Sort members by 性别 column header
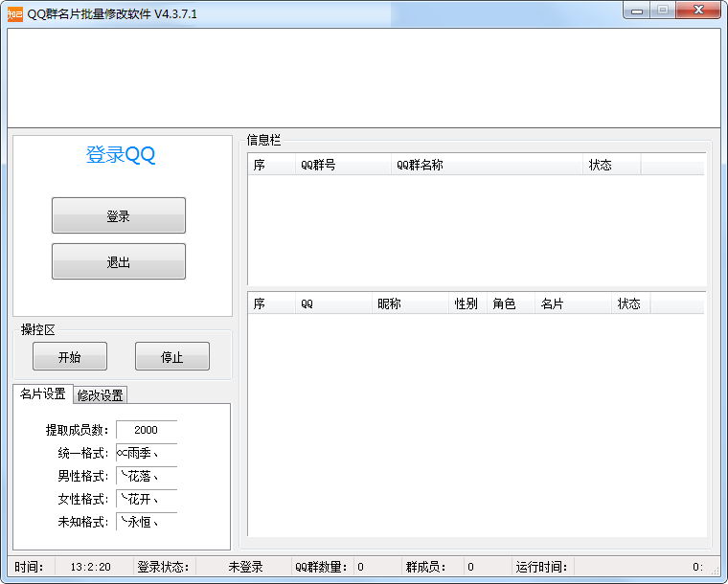This screenshot has width=728, height=584. [x=467, y=304]
